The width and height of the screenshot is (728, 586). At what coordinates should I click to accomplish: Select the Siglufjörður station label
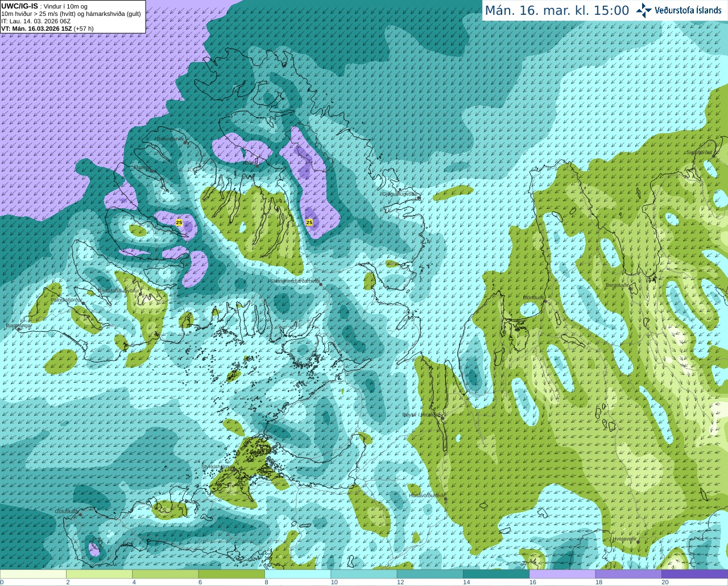(699, 152)
